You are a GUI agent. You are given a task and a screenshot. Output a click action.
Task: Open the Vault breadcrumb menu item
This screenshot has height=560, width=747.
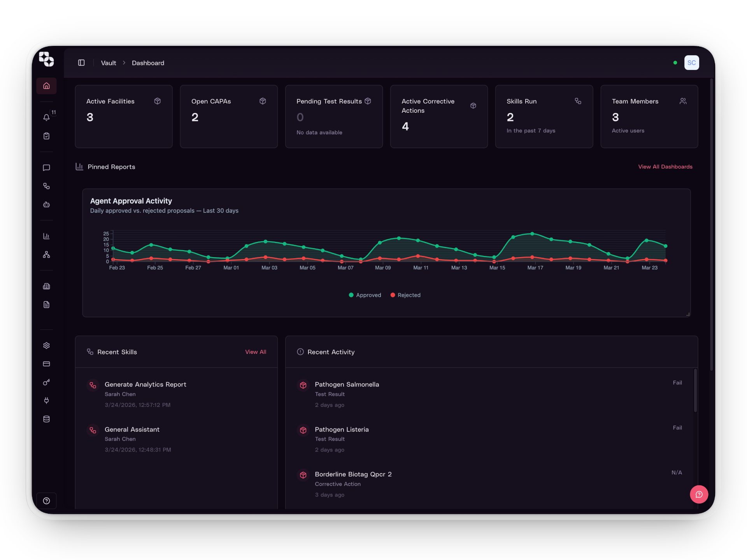pyautogui.click(x=108, y=63)
